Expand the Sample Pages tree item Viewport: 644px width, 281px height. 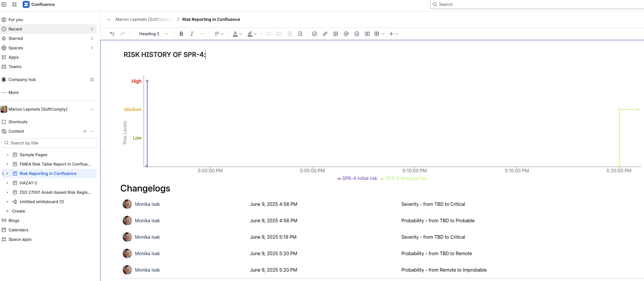coord(7,155)
